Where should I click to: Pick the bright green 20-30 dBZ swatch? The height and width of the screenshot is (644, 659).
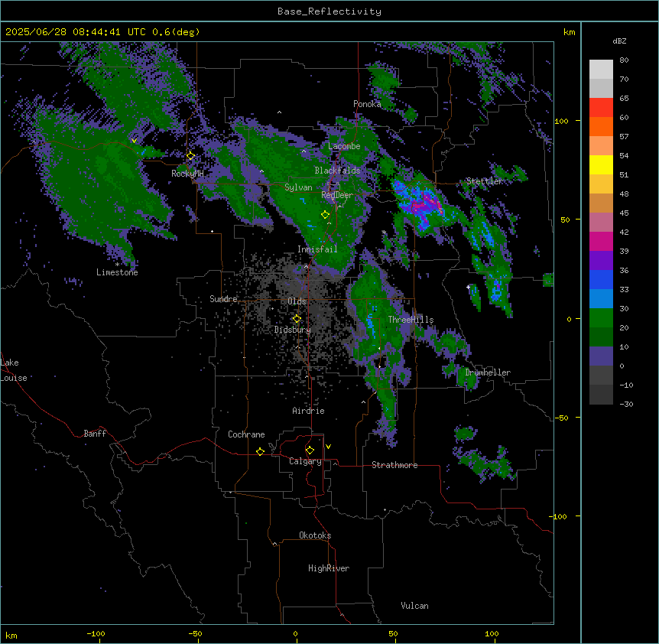[x=601, y=318]
